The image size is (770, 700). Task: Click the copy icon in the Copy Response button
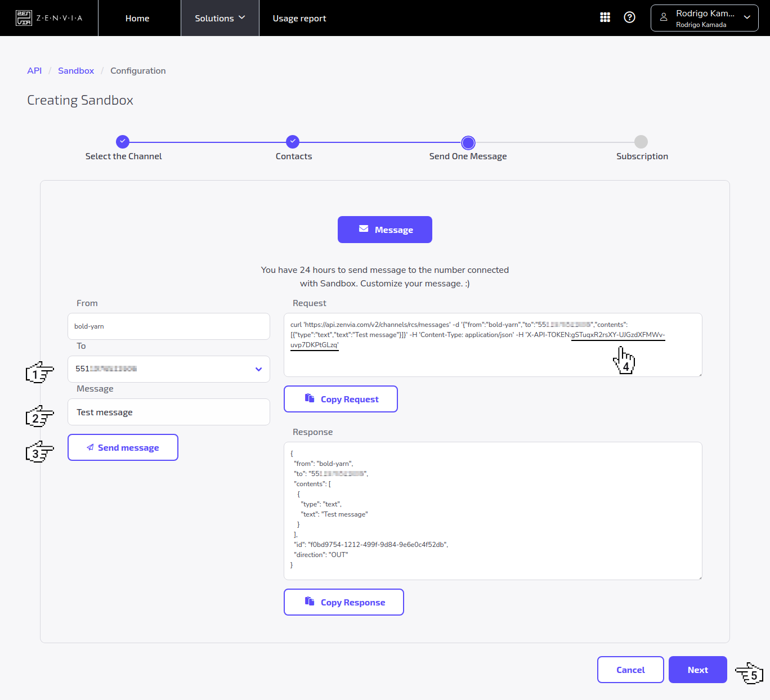pos(310,602)
